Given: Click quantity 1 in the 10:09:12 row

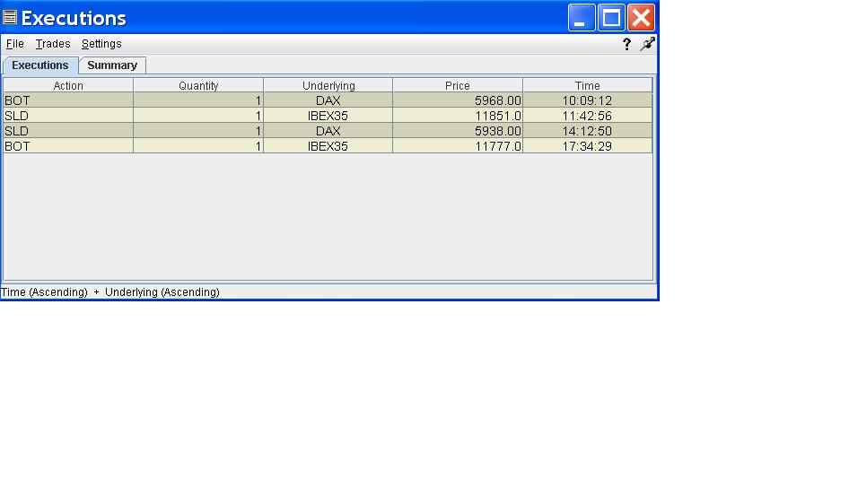Looking at the screenshot, I should 198,100.
